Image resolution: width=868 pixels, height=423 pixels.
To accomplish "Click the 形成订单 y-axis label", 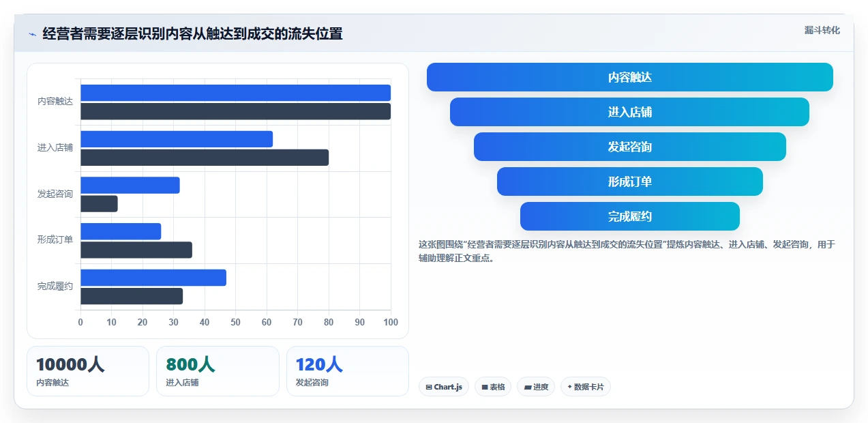I will 55,239.
